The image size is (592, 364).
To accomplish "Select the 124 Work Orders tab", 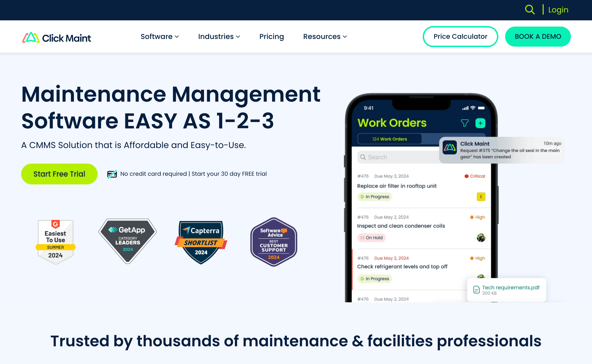I will pos(389,139).
